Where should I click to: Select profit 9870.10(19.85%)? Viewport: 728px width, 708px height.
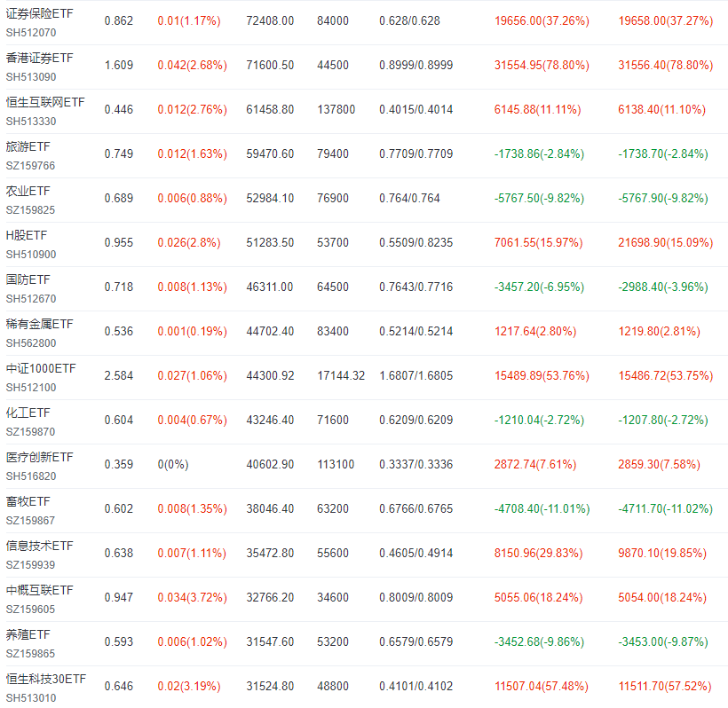tap(662, 554)
